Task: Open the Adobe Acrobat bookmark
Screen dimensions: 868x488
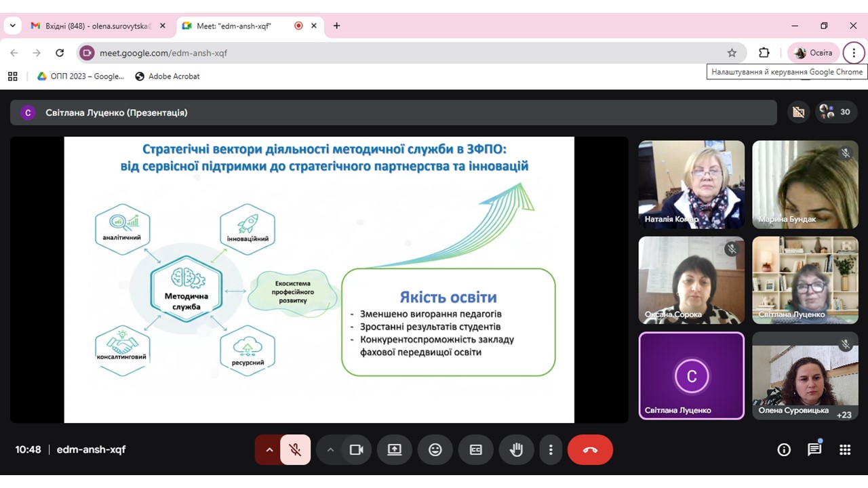Action: pyautogui.click(x=167, y=77)
